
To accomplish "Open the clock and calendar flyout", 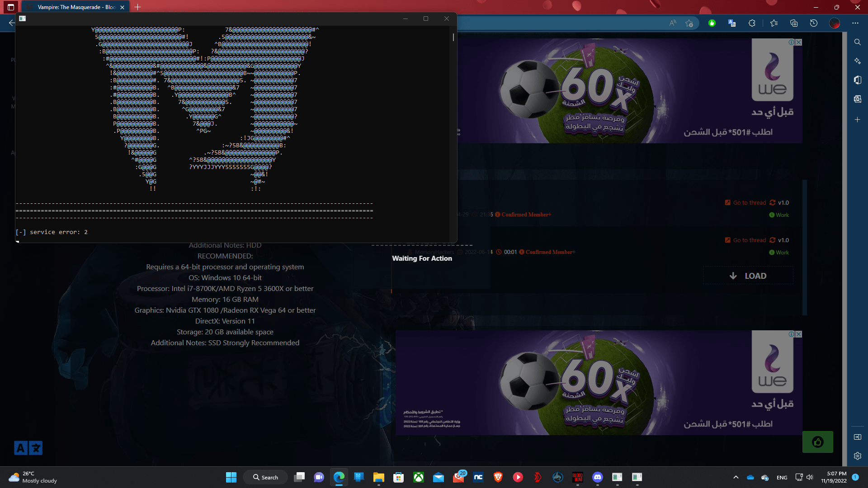I will (834, 477).
